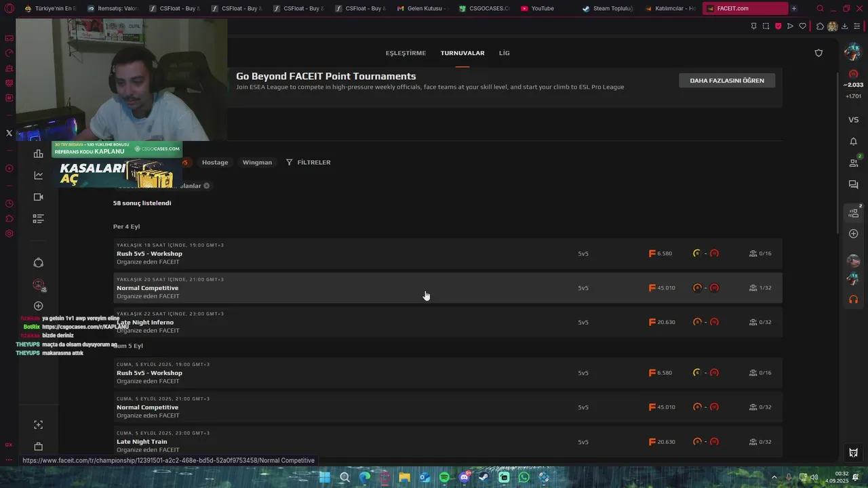868x488 pixels.
Task: Open party lobby icon with badge 2
Action: (x=853, y=213)
